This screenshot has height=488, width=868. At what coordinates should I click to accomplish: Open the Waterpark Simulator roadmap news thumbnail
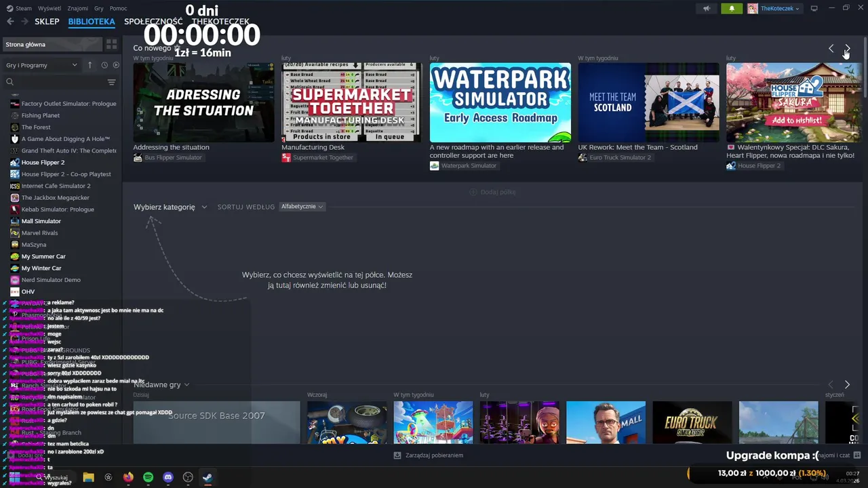point(500,102)
